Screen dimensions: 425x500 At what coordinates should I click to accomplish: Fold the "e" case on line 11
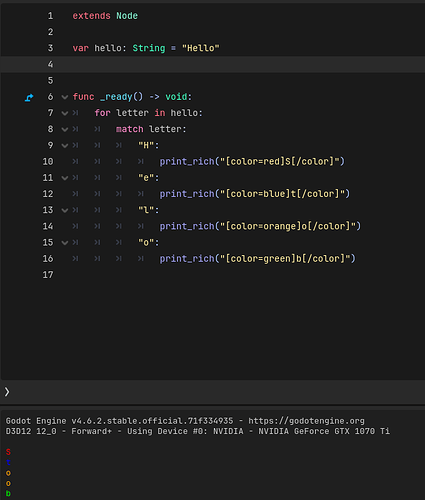pos(65,178)
